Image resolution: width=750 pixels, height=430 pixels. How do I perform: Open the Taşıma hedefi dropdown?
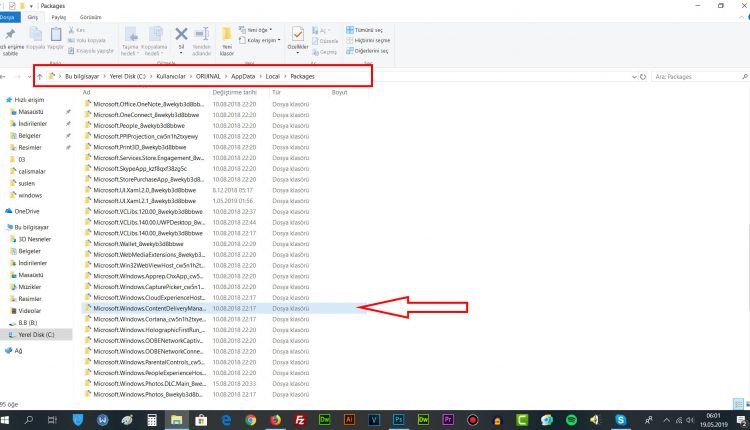[138, 53]
